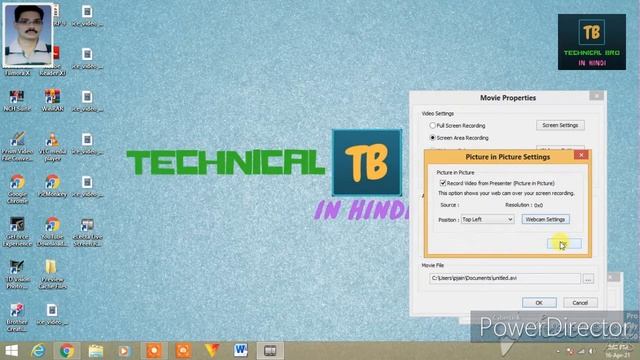
Task: Click the webcam presenter thumbnail overlay
Action: tap(28, 35)
